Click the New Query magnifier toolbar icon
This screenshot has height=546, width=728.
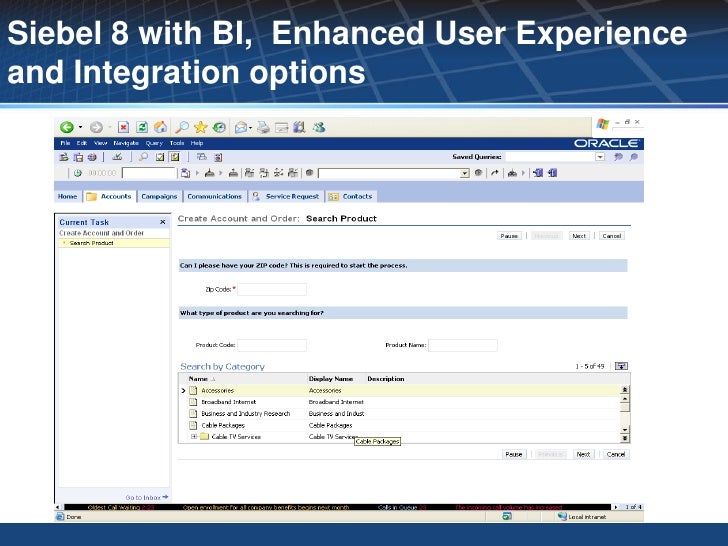point(143,157)
